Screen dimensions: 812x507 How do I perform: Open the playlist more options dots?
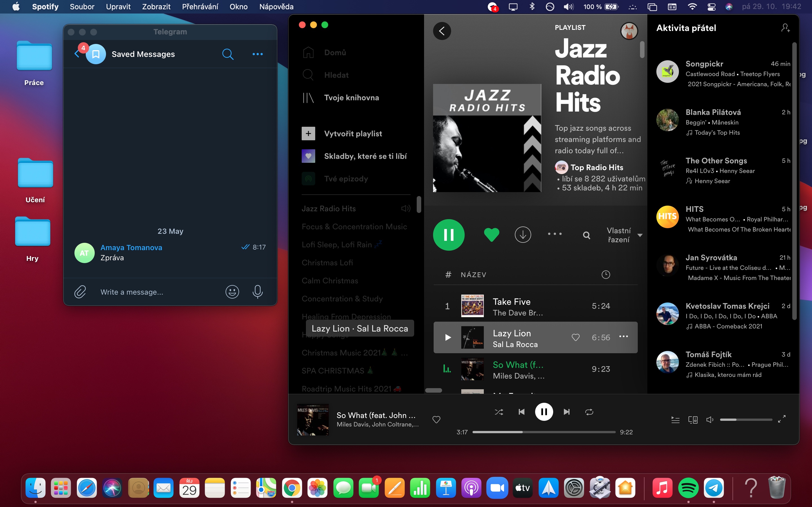tap(554, 234)
